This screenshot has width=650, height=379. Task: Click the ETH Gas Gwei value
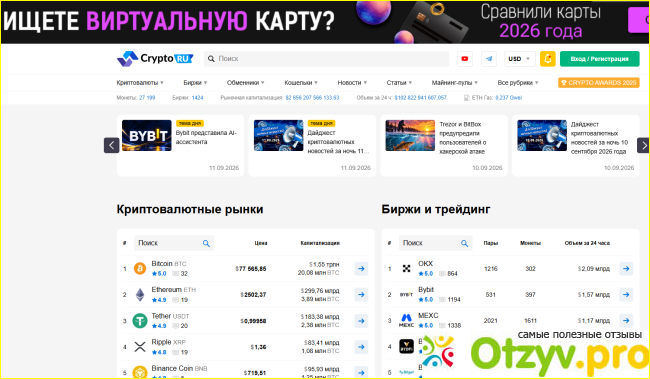coord(509,98)
